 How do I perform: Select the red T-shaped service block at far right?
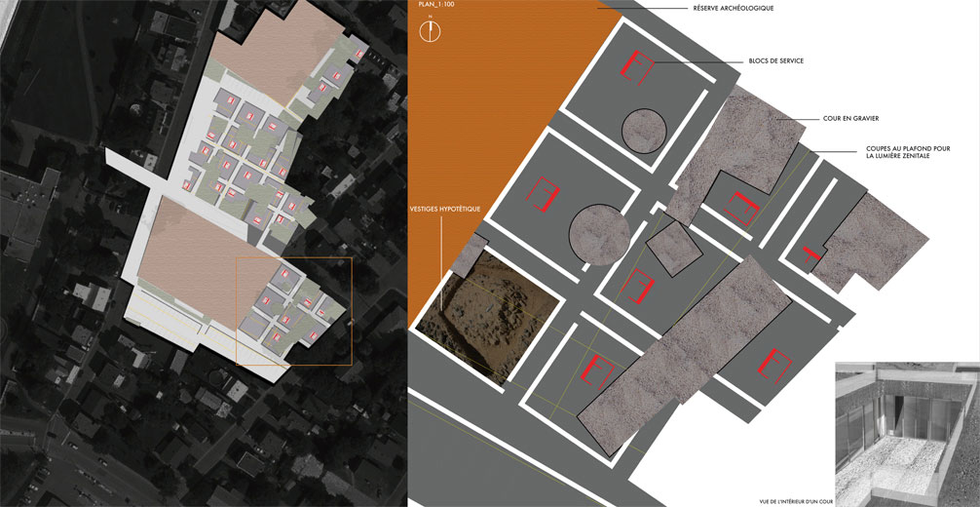click(810, 253)
